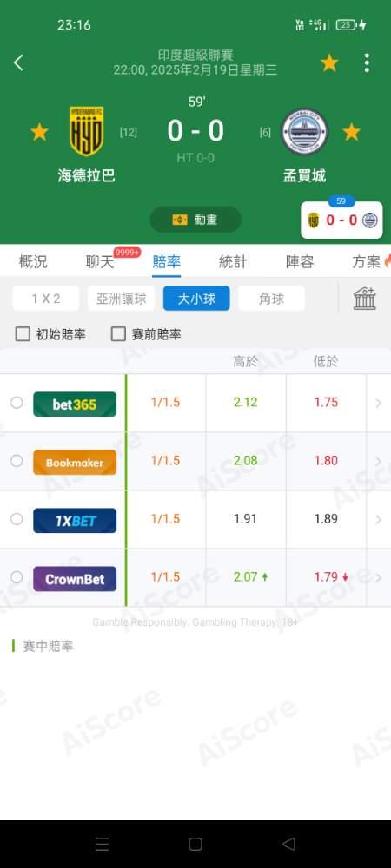Tap the 海德拉巴 team name
Image resolution: width=391 pixels, height=868 pixels.
[x=86, y=176]
